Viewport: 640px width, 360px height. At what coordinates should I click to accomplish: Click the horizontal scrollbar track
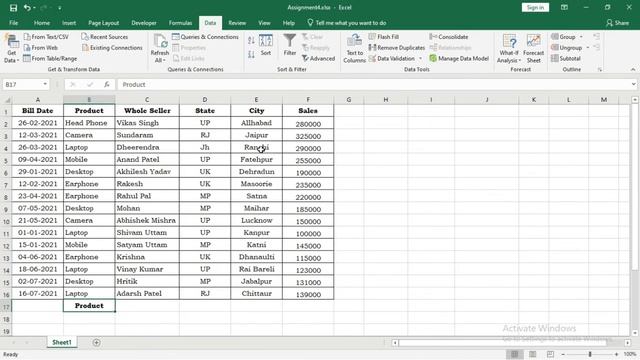tap(511, 343)
